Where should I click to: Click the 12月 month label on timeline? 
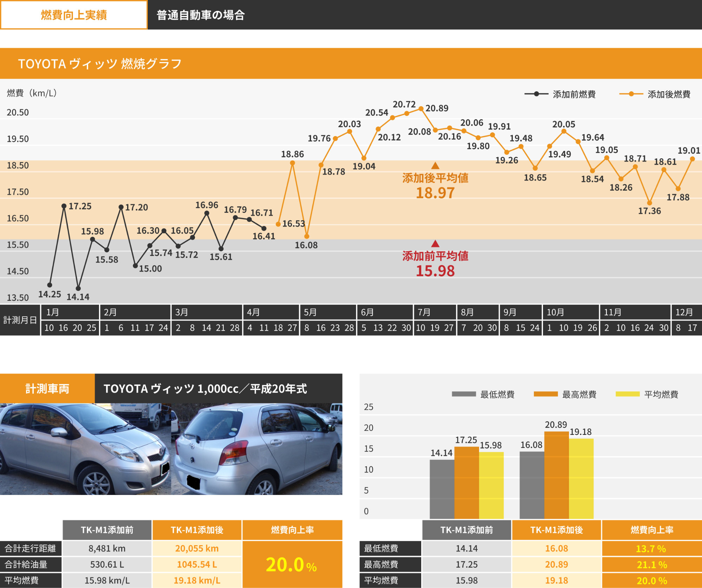pos(684,312)
